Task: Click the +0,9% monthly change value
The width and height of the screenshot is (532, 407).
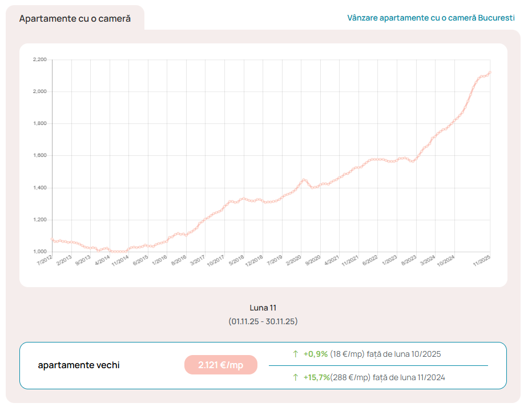Action: [x=315, y=354]
